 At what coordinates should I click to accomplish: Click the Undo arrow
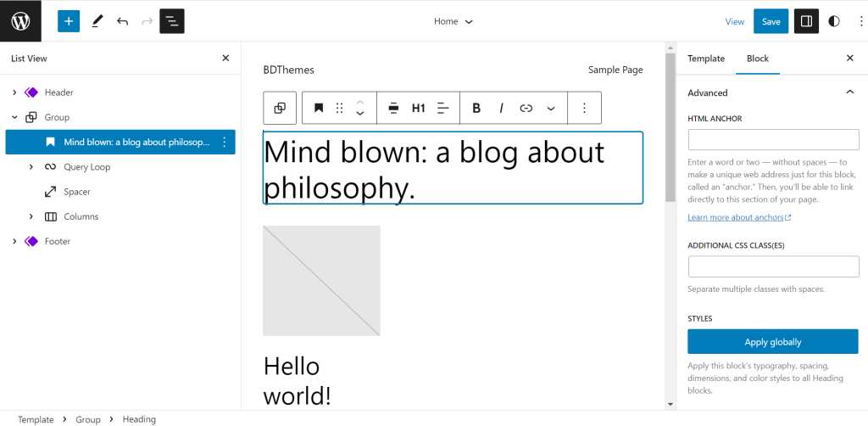[122, 21]
